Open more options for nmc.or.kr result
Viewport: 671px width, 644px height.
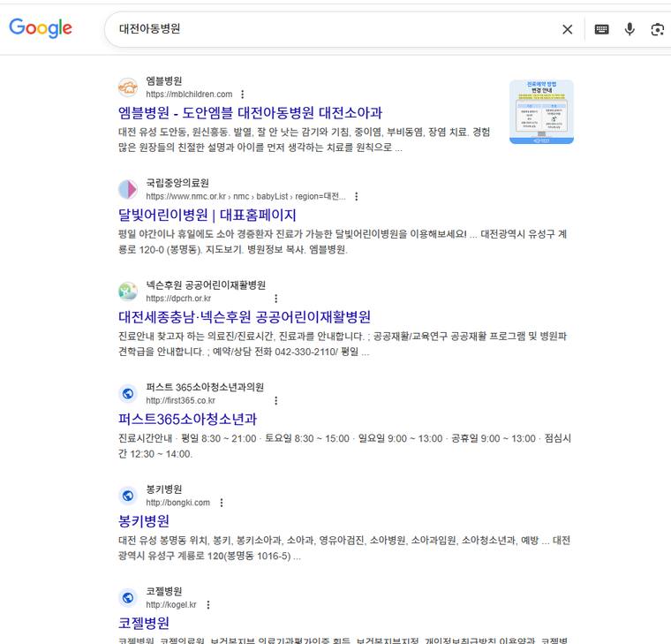[x=357, y=196]
